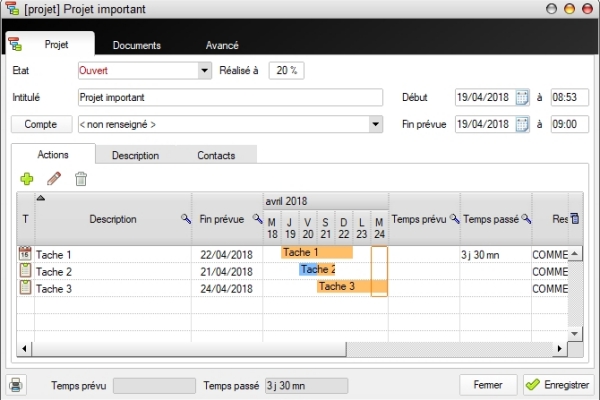Image resolution: width=600 pixels, height=400 pixels.
Task: Open the calendar picker for Fin prévue date
Action: tap(522, 125)
